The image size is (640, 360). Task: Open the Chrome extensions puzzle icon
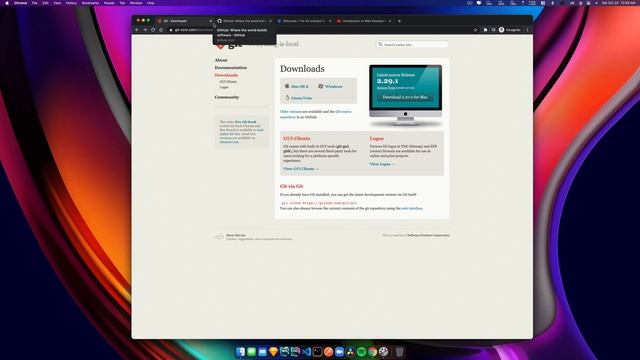[x=485, y=30]
